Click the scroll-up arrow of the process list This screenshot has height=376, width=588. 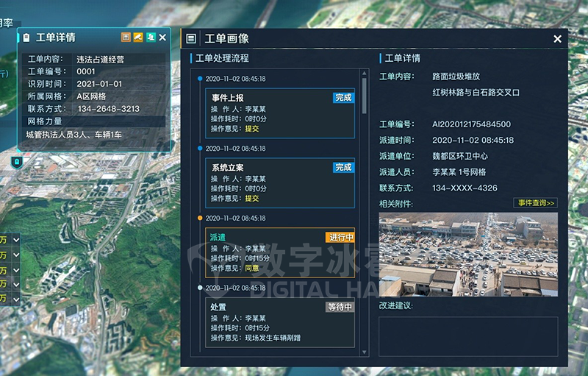(364, 73)
